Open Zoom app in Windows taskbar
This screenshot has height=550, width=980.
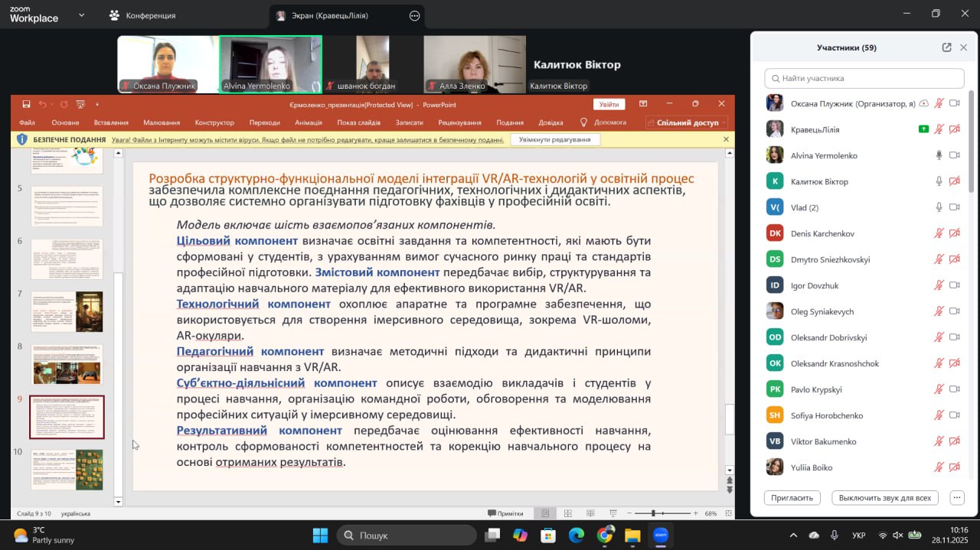(x=661, y=535)
